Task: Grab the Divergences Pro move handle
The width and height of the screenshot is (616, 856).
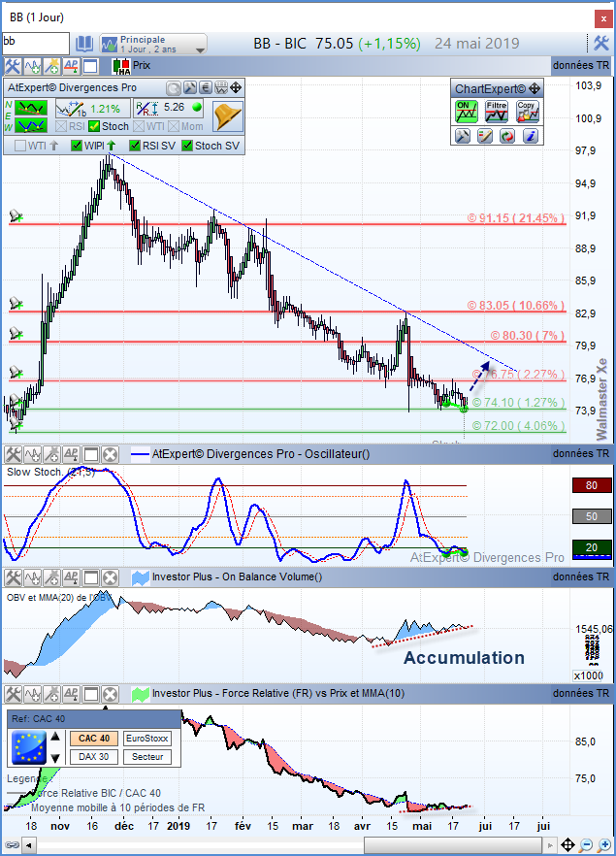Action: (236, 88)
